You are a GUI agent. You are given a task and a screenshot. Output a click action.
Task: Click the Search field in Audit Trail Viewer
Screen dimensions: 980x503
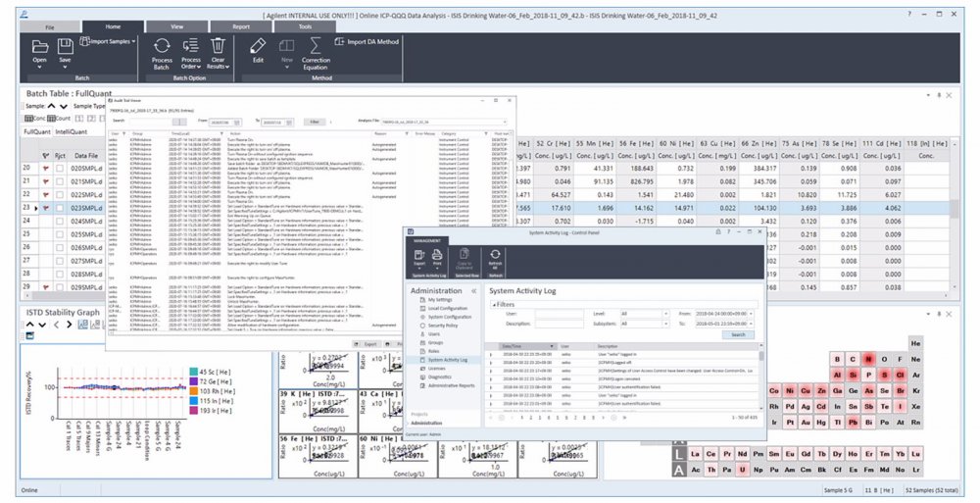click(x=151, y=122)
